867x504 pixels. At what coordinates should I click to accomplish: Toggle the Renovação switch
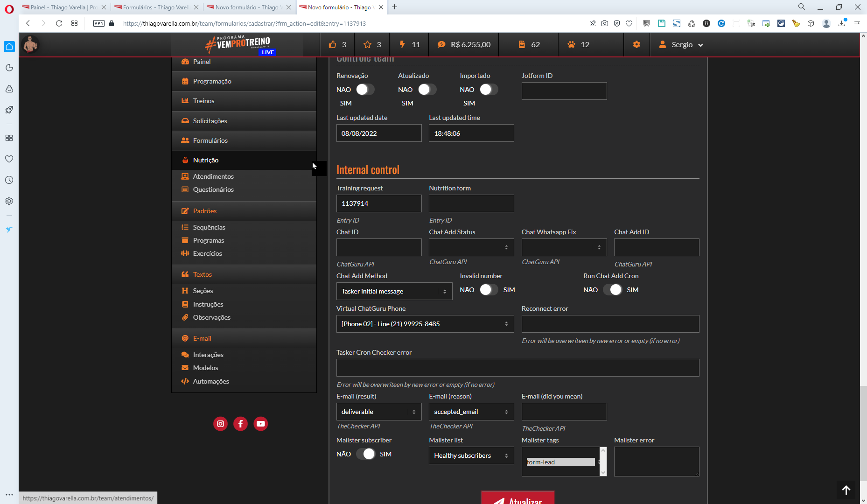(x=365, y=90)
